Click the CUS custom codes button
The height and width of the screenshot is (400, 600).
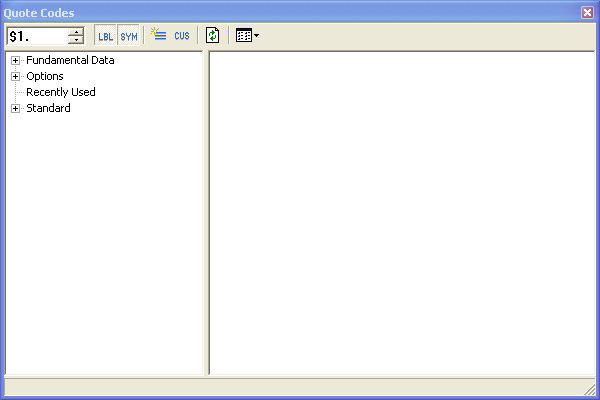point(182,36)
